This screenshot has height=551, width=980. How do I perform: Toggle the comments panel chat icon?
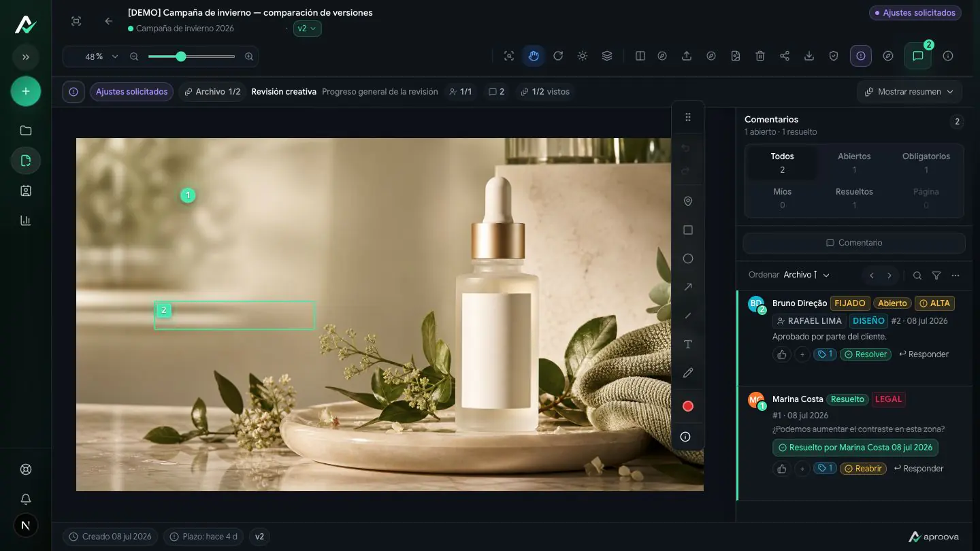click(918, 56)
